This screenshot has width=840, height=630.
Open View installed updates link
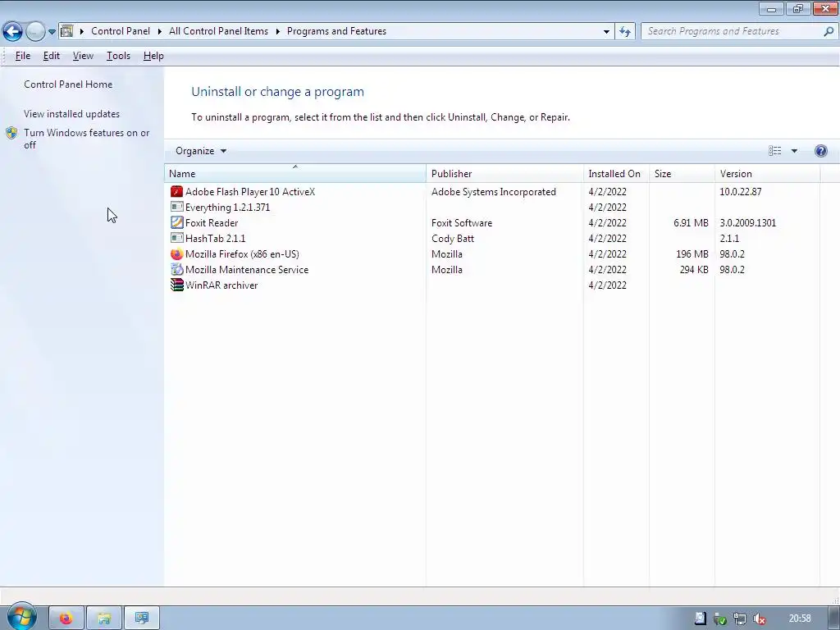point(72,113)
